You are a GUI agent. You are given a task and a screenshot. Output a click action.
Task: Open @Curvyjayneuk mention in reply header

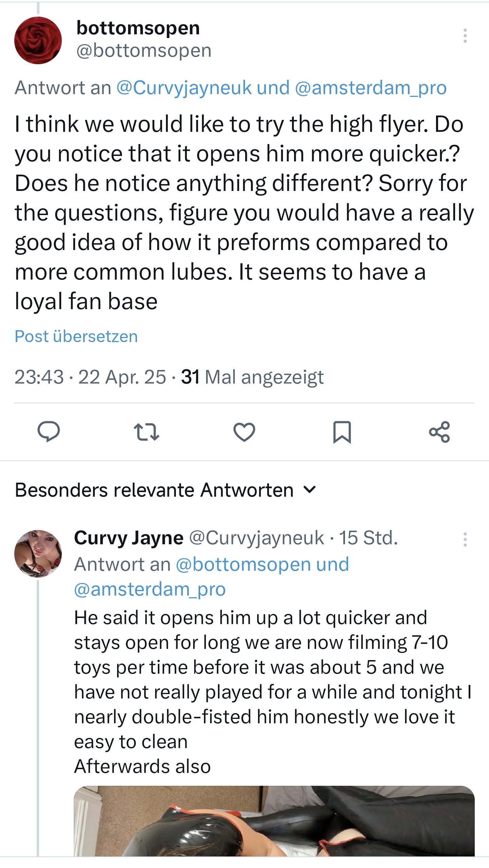184,88
